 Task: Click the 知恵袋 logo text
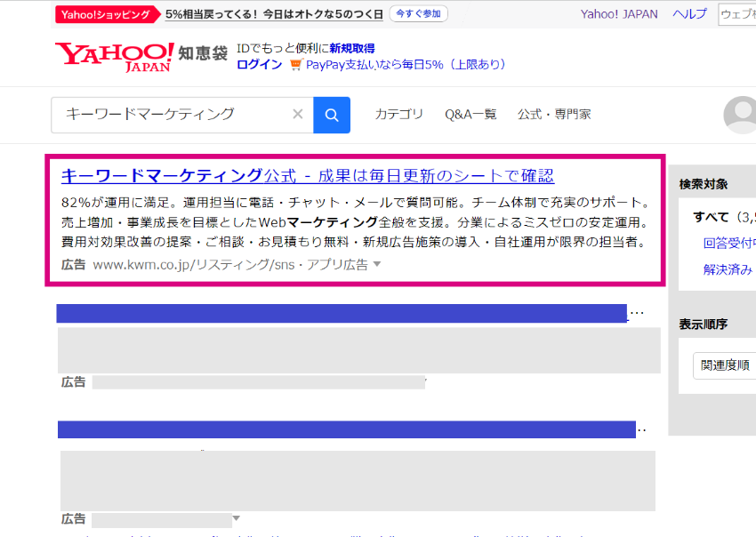point(203,53)
